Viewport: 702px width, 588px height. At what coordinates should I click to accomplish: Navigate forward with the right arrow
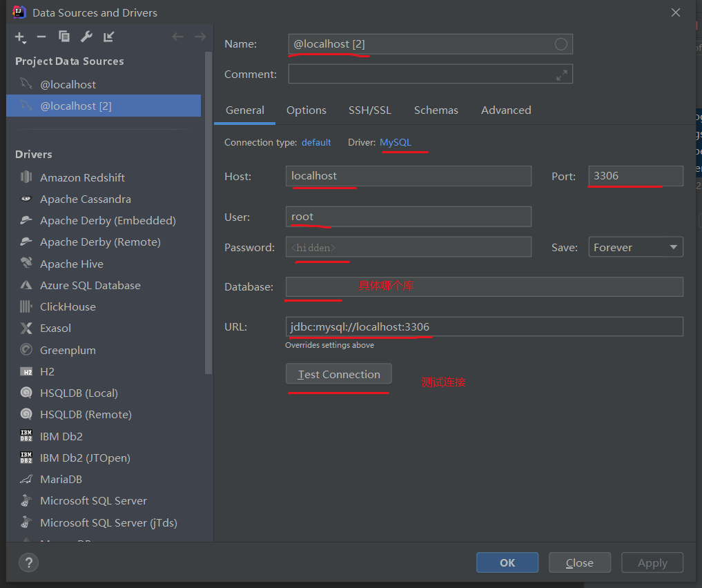point(200,37)
